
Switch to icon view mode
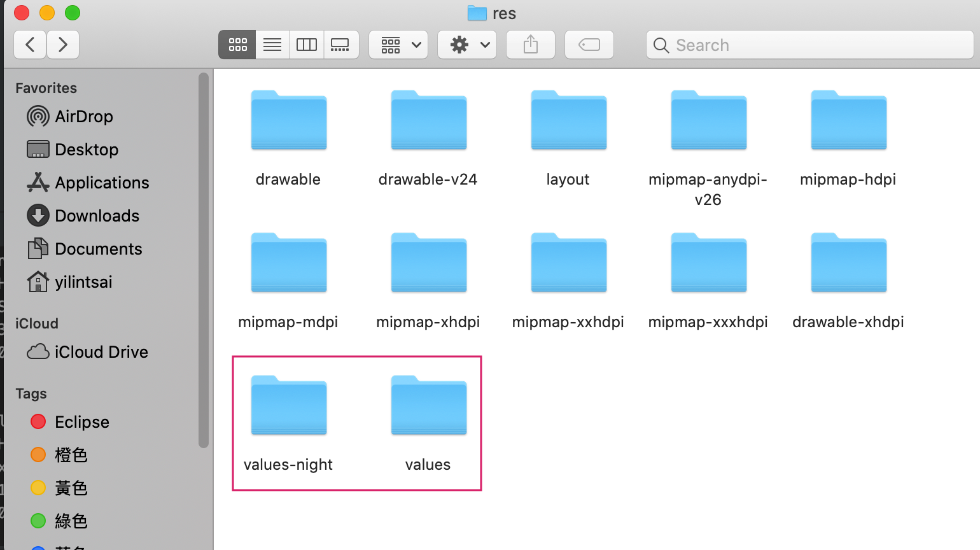coord(237,45)
